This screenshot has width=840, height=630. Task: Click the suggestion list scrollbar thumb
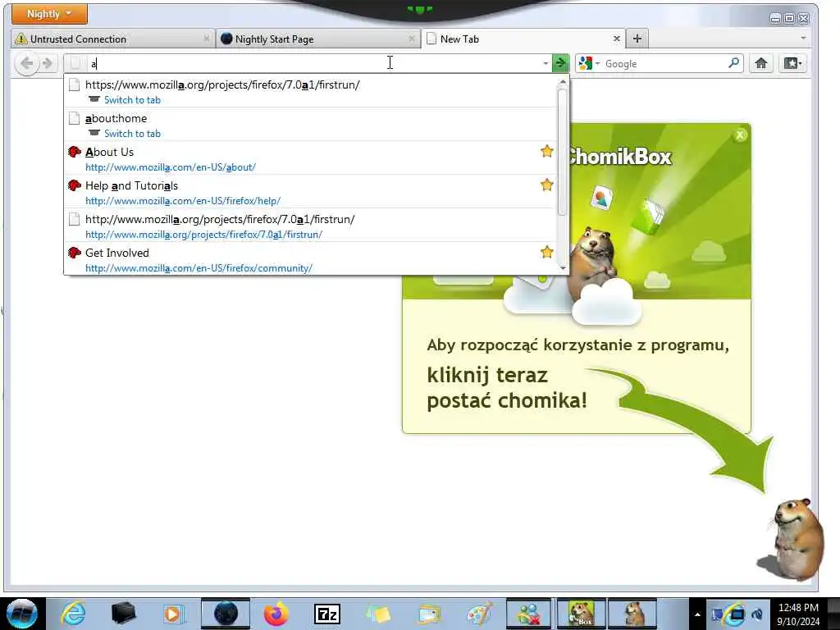coord(563,152)
